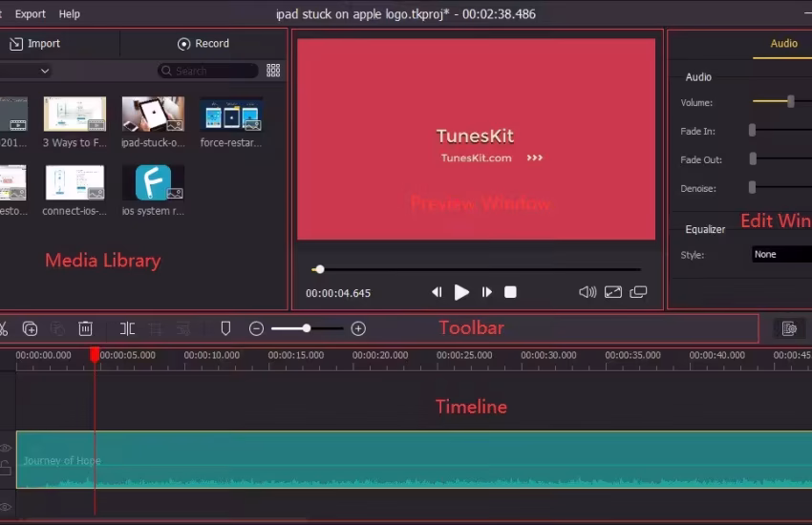Screen dimensions: 812x525
Task: Open the timeline settings icon at right
Action: [789, 328]
